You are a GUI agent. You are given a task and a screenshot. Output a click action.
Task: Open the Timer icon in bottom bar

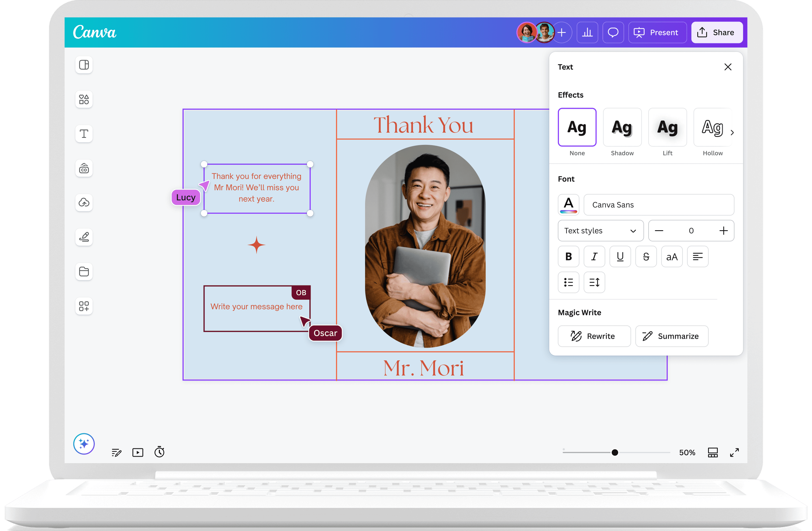tap(159, 452)
